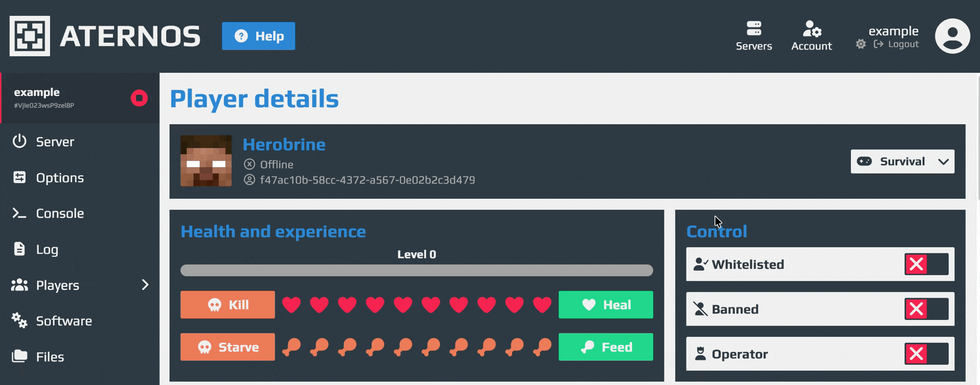Enable the Operator switch

[x=926, y=354]
